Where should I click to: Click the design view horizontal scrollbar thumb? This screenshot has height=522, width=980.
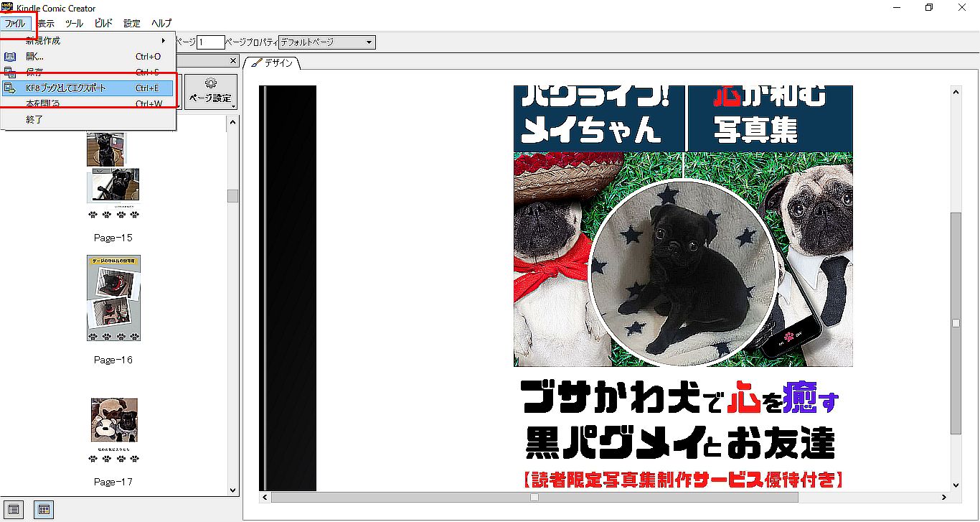[534, 497]
